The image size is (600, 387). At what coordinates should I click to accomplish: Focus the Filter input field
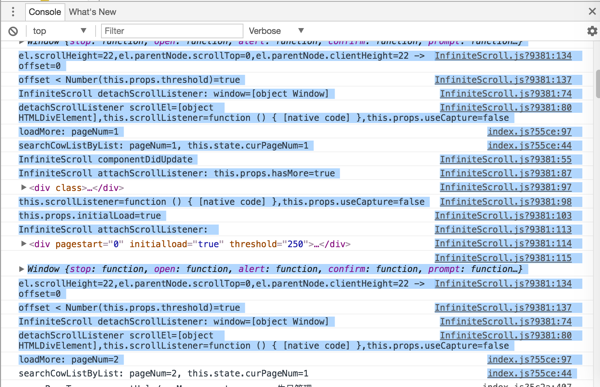(172, 31)
